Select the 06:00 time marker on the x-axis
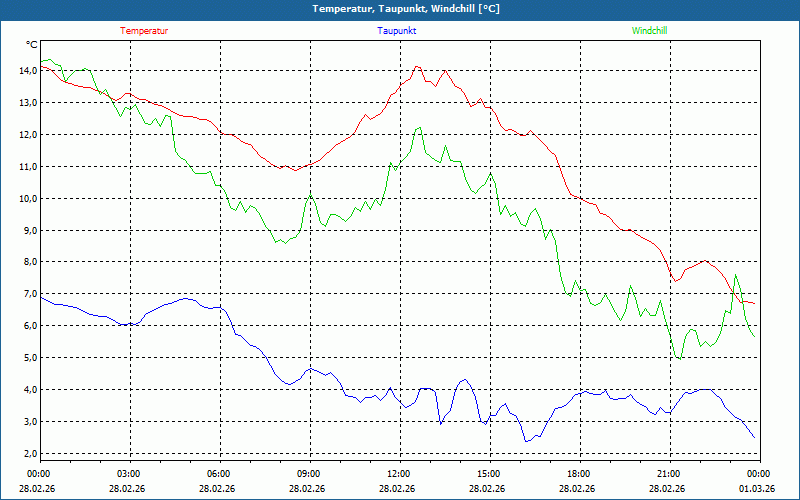This screenshot has height=500, width=800. click(219, 473)
